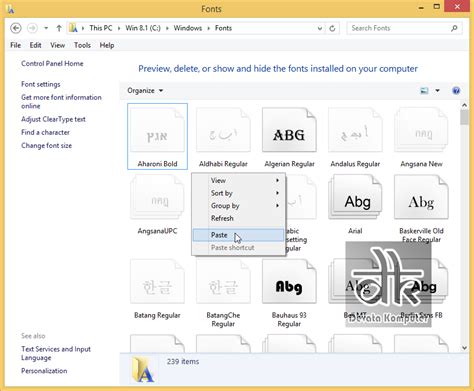Image resolution: width=474 pixels, height=391 pixels.
Task: Open Text Services and Input Language link
Action: [56, 353]
